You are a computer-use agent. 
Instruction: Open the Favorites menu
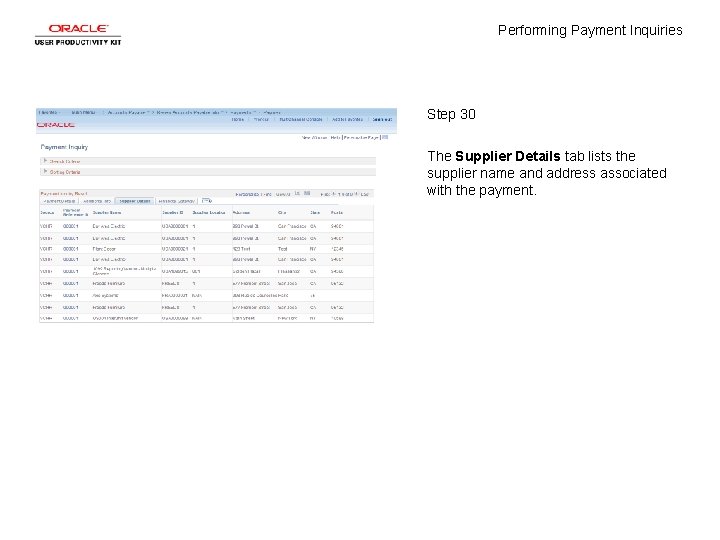pos(49,112)
